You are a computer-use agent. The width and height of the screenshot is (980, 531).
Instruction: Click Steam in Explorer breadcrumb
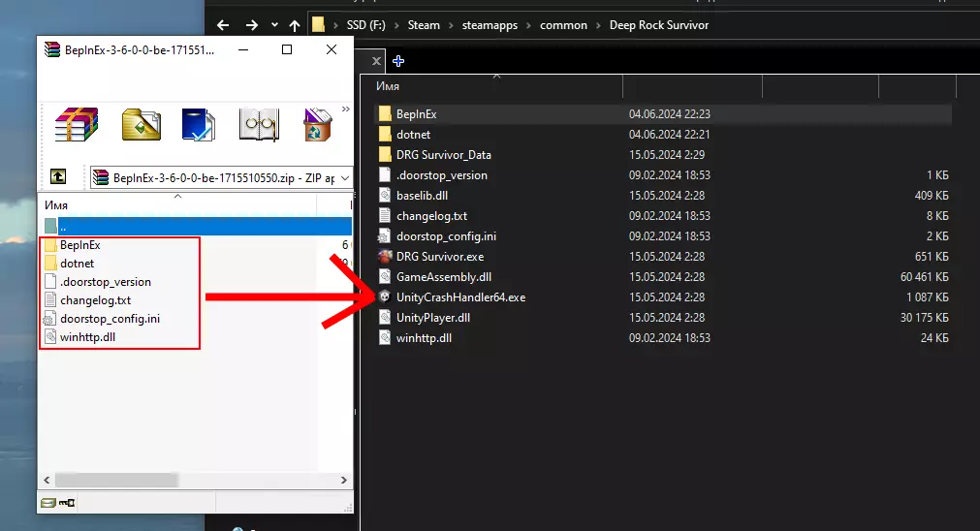424,25
